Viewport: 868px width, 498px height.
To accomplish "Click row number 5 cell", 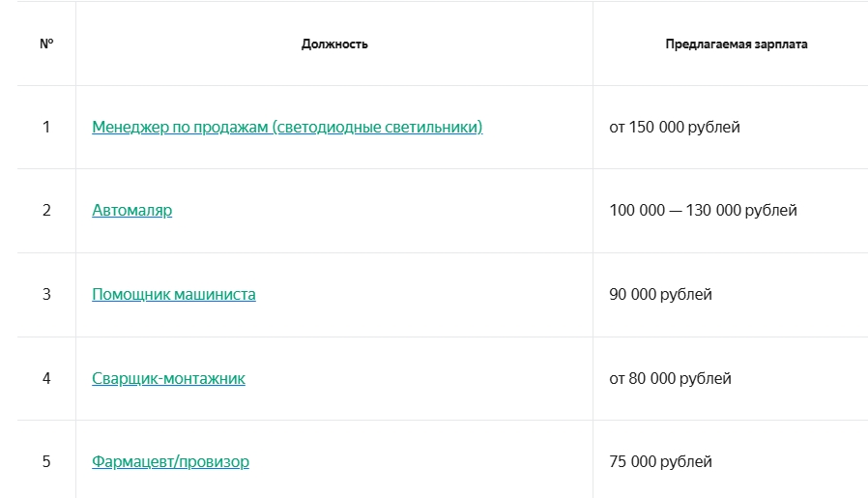I will coord(46,461).
